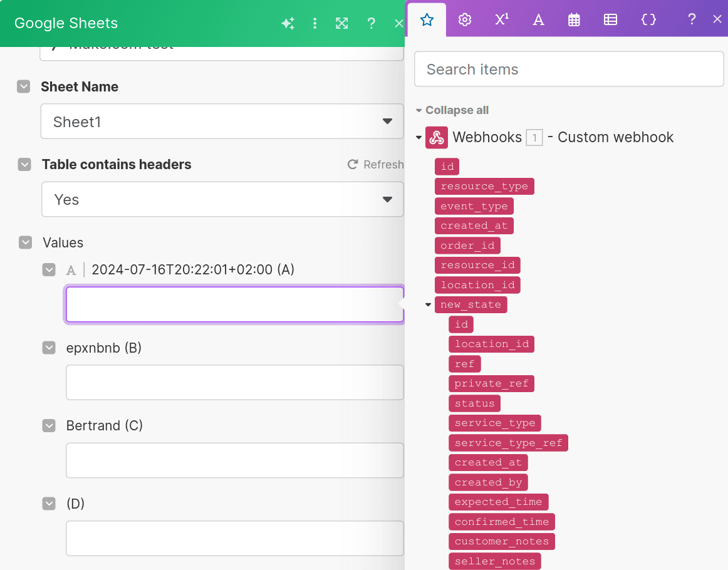The height and width of the screenshot is (570, 728).
Task: Open the date and time functions panel
Action: click(x=574, y=19)
